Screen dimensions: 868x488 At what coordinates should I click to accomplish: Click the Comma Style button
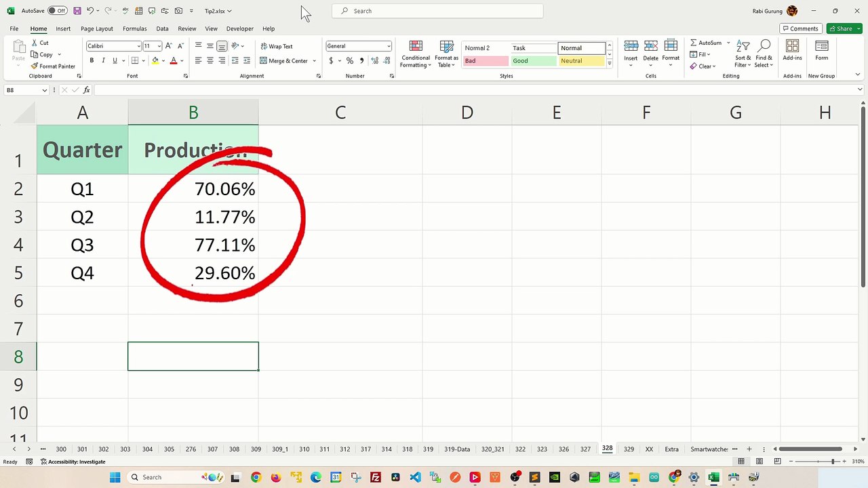361,60
